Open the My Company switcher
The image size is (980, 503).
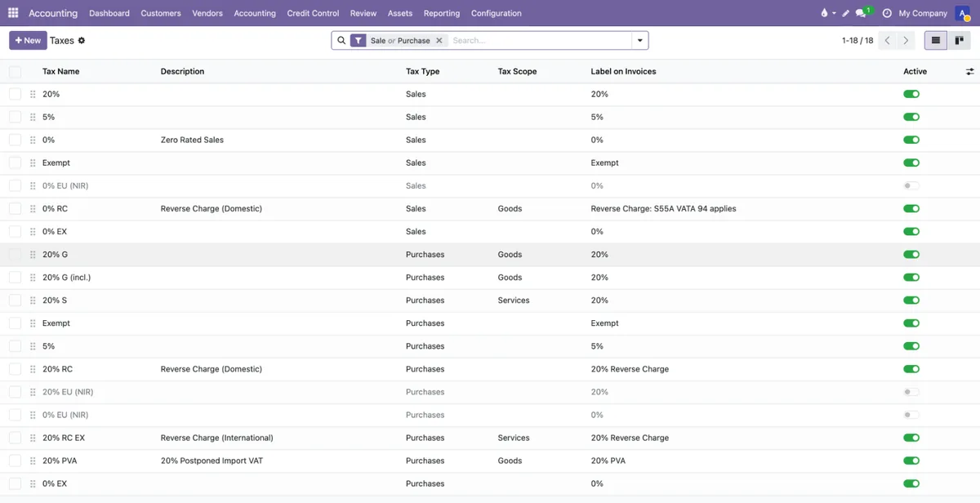click(x=923, y=13)
